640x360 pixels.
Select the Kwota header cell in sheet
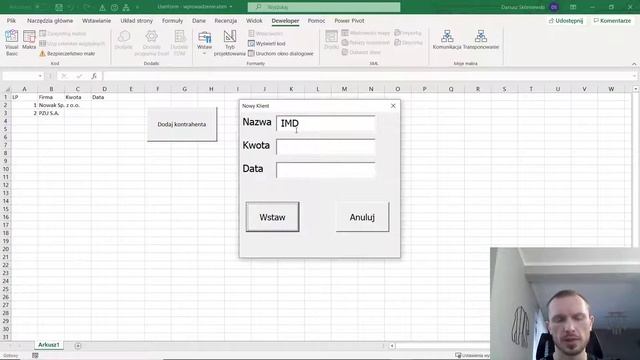point(78,97)
